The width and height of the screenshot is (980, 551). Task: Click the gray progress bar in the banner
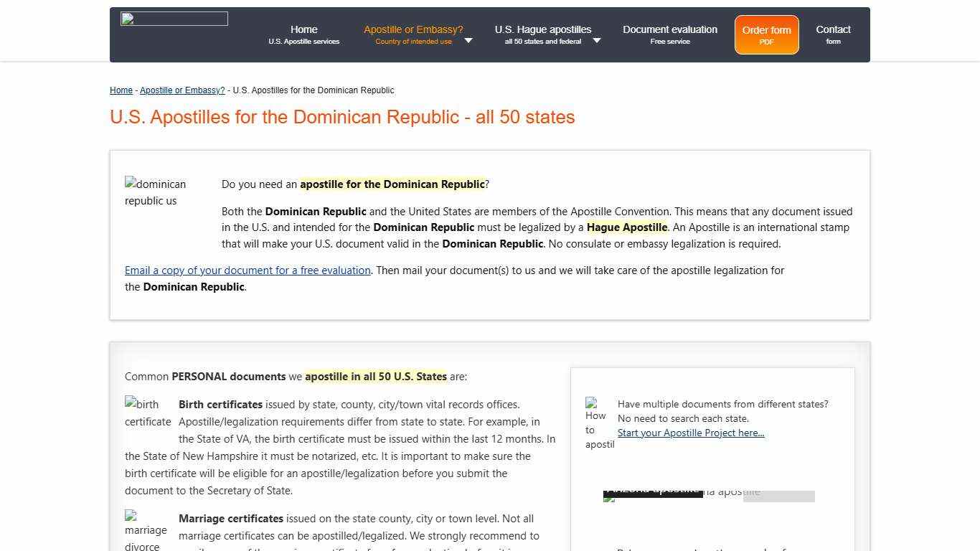pyautogui.click(x=778, y=496)
